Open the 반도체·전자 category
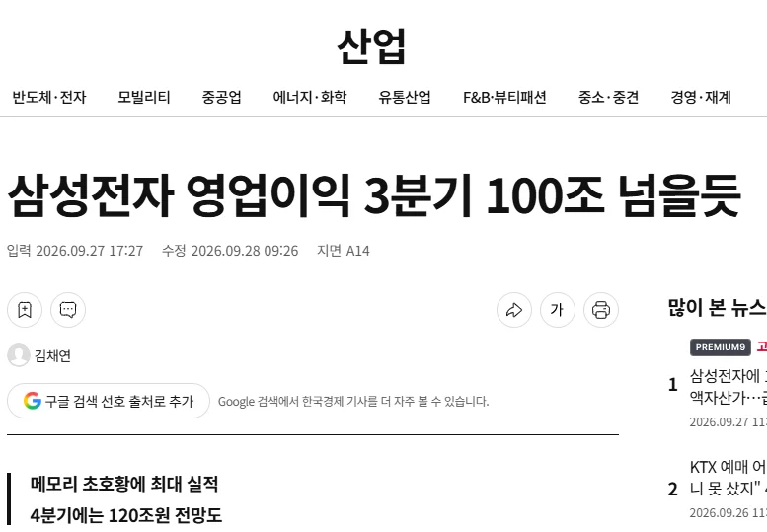 pyautogui.click(x=49, y=98)
